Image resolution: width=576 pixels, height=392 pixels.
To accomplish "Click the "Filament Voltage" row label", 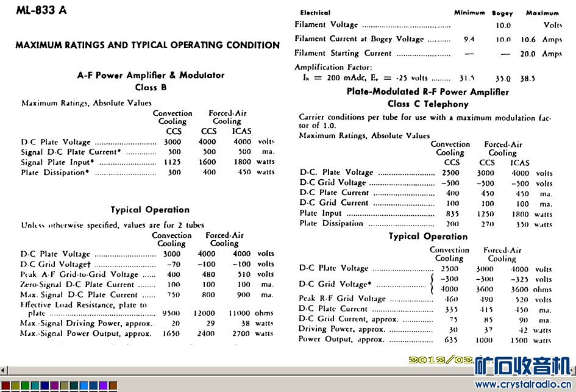I will pos(326,24).
